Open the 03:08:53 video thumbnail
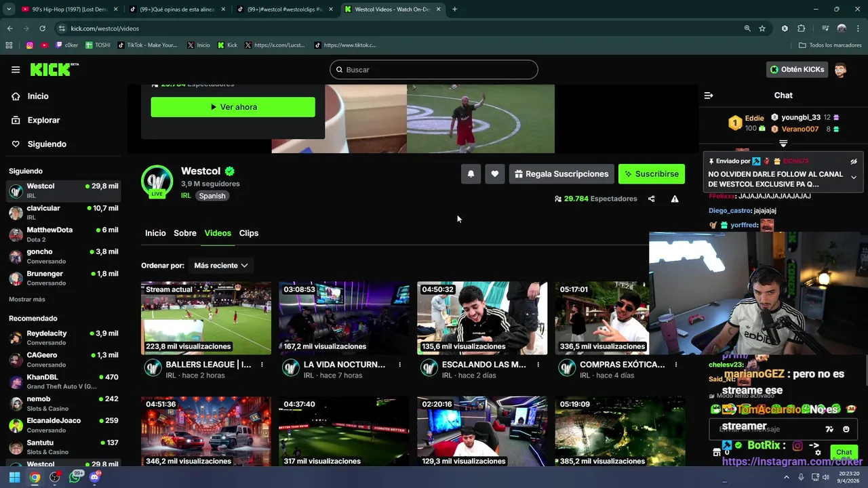868x488 pixels. click(344, 318)
